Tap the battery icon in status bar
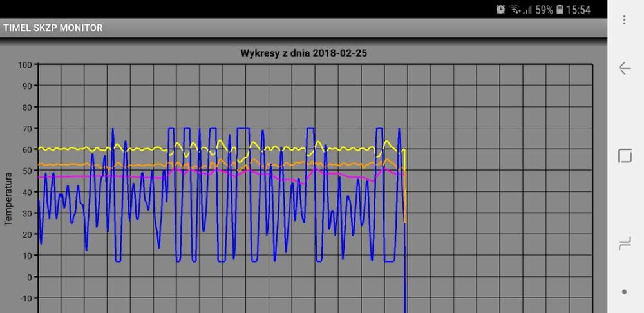Image resolution: width=644 pixels, height=313 pixels. (x=560, y=10)
